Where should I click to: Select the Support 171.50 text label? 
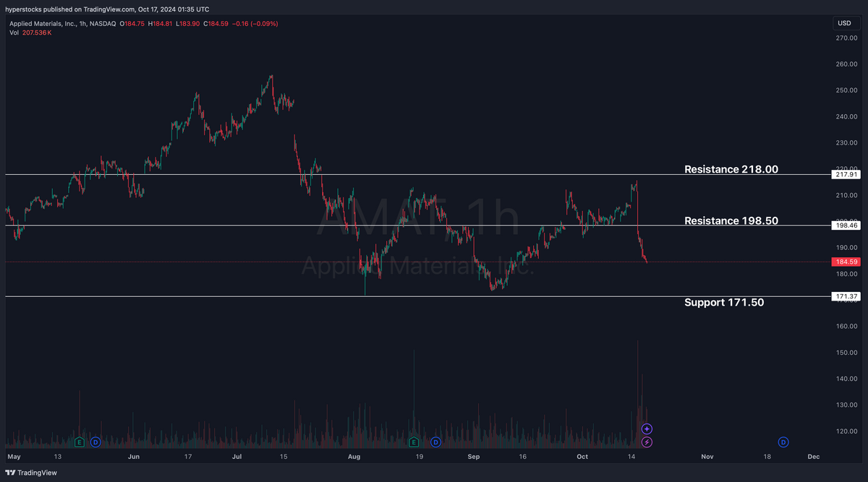(x=724, y=302)
